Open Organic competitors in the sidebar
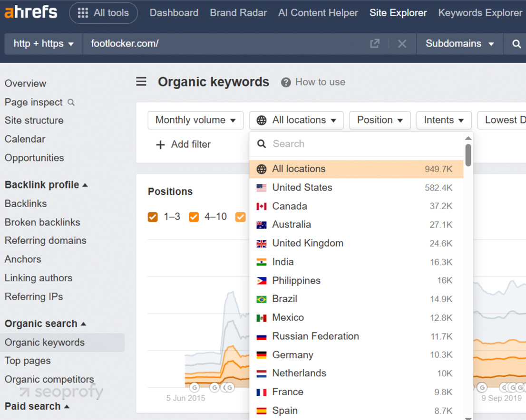This screenshot has width=526, height=420. (x=49, y=380)
